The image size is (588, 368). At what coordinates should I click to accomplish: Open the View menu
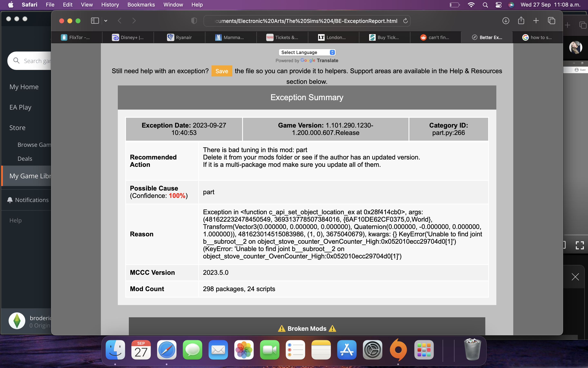point(87,5)
